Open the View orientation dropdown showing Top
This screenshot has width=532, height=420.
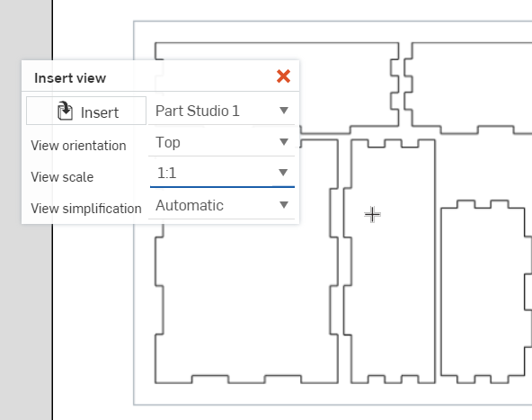pyautogui.click(x=222, y=142)
